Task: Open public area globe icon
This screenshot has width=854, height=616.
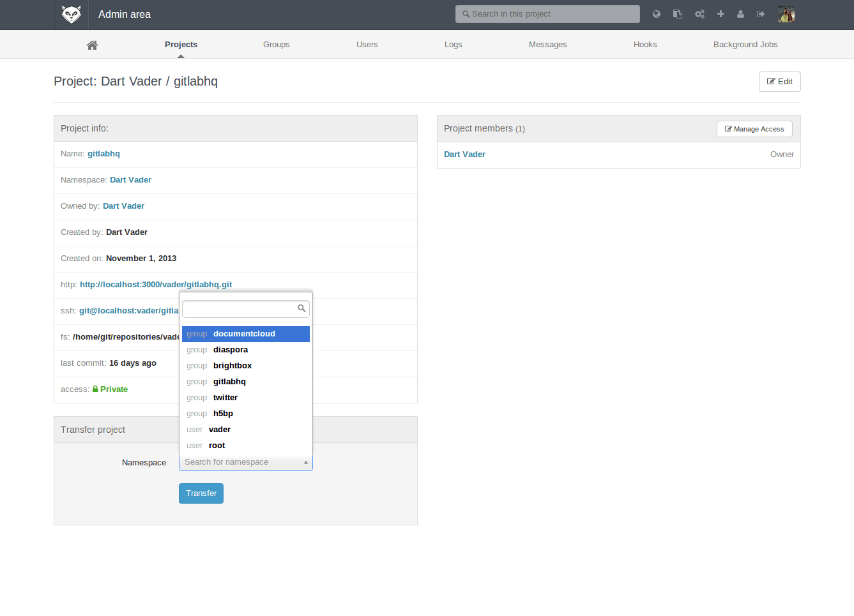Action: (656, 14)
